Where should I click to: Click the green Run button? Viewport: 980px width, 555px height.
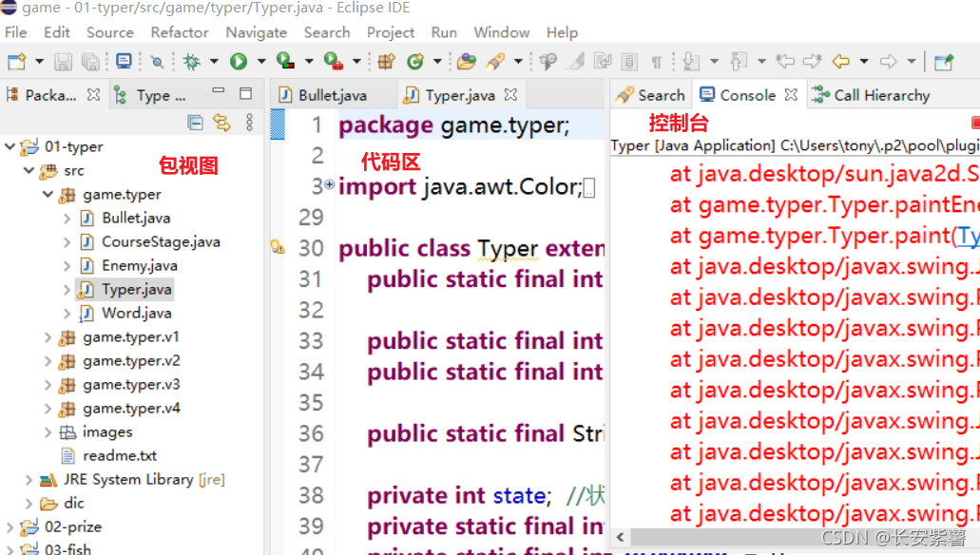(239, 61)
